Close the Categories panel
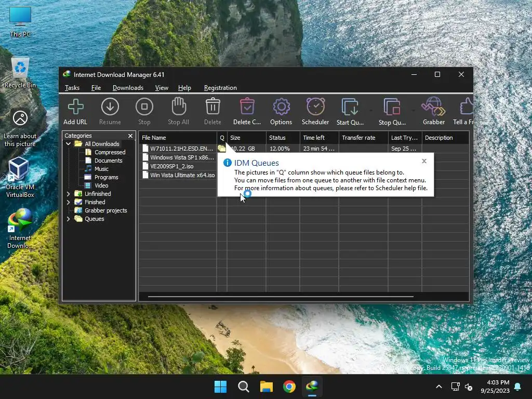 (130, 136)
